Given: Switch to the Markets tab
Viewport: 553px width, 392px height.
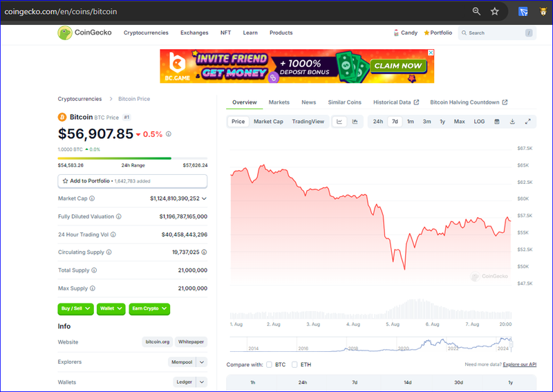Looking at the screenshot, I should 279,102.
